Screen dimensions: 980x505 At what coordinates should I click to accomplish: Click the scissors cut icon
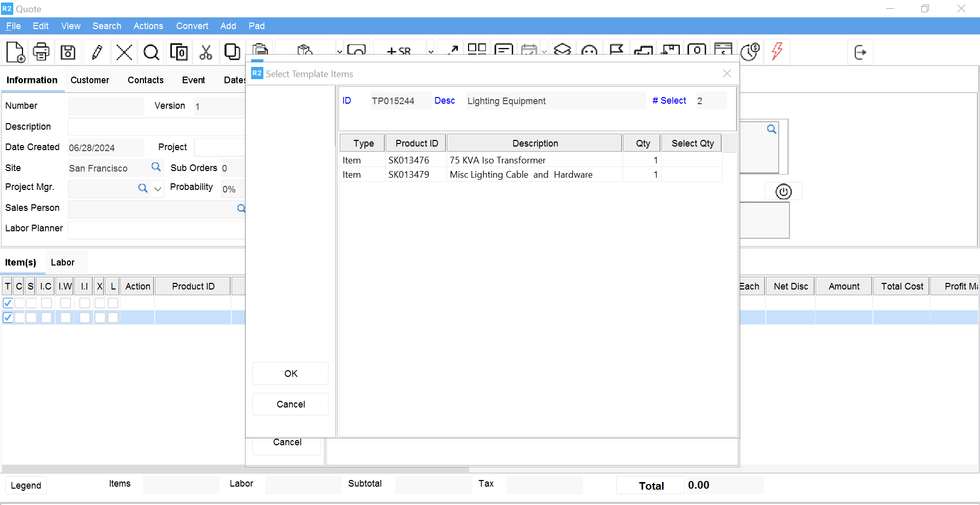pyautogui.click(x=206, y=52)
